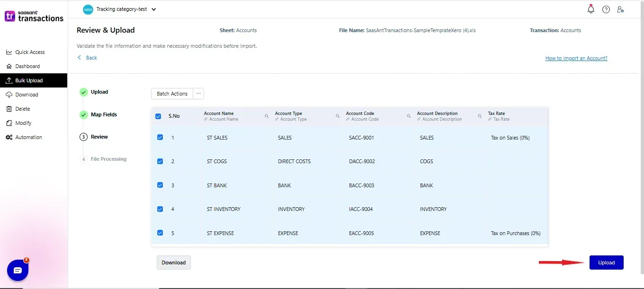
Task: Open the user account settings icon
Action: [x=620, y=9]
